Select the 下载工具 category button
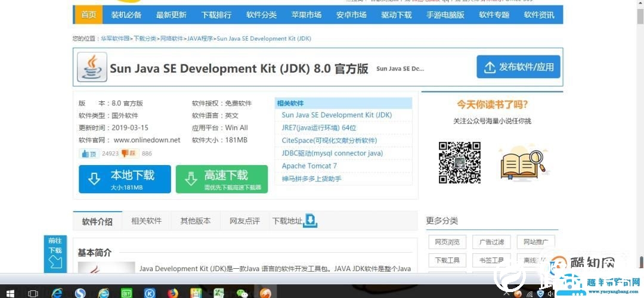The width and height of the screenshot is (644, 298). pyautogui.click(x=447, y=260)
